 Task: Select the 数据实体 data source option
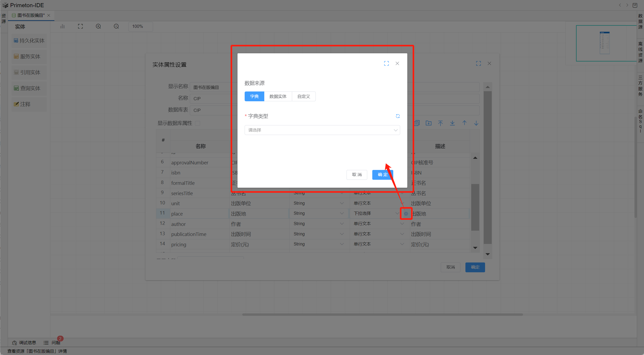click(x=278, y=97)
